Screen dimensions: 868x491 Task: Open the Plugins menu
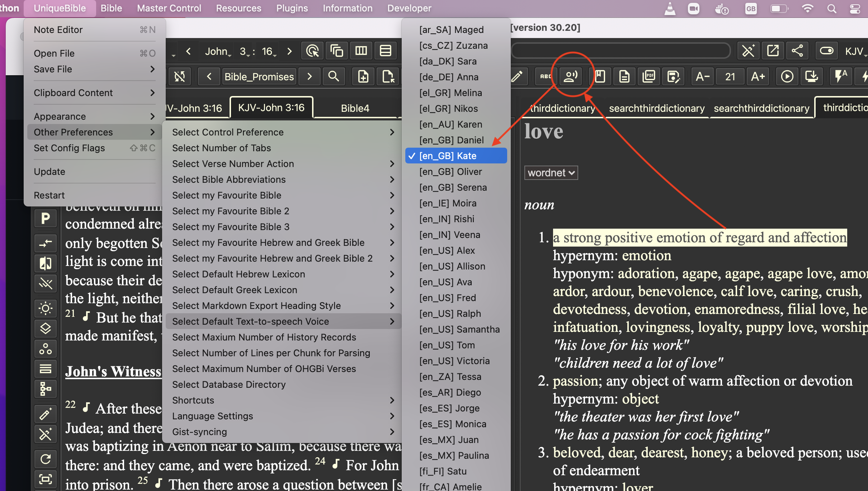(x=292, y=8)
